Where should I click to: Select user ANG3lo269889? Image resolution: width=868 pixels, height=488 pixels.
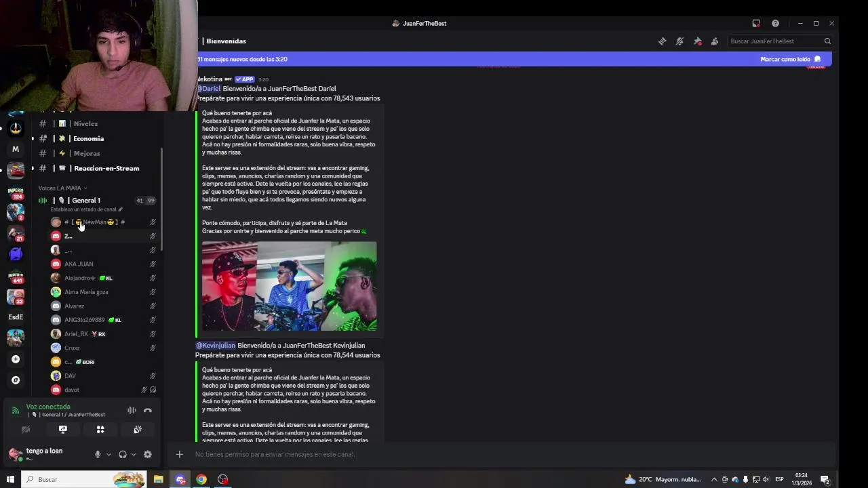click(x=104, y=320)
